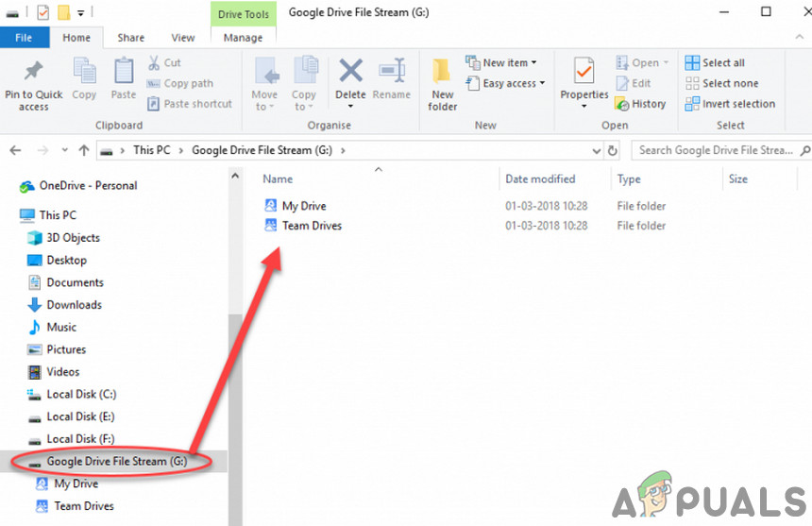
Task: Click Edit in the ribbon
Action: [634, 83]
